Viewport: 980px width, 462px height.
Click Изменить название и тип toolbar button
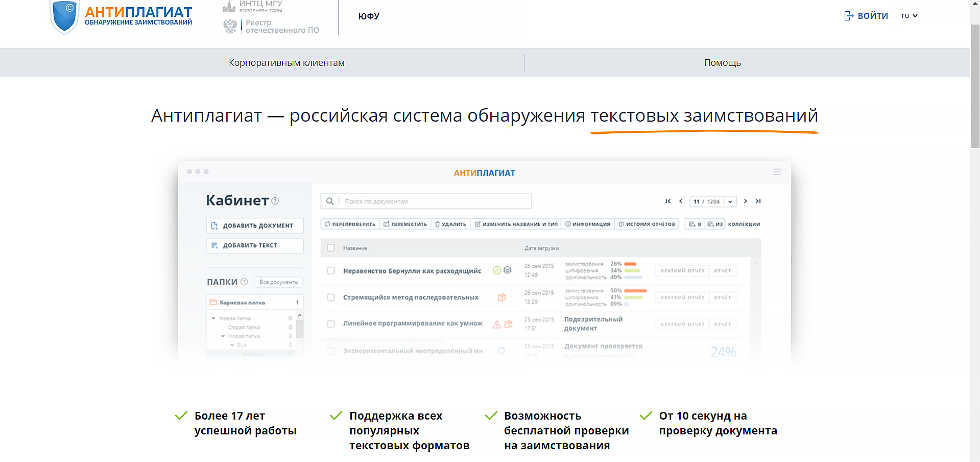pyautogui.click(x=516, y=224)
